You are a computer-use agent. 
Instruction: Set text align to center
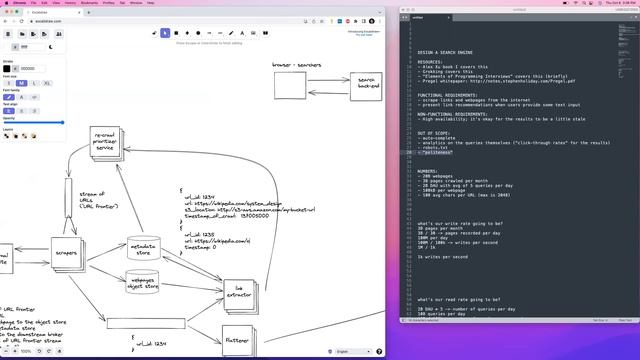pos(21,111)
